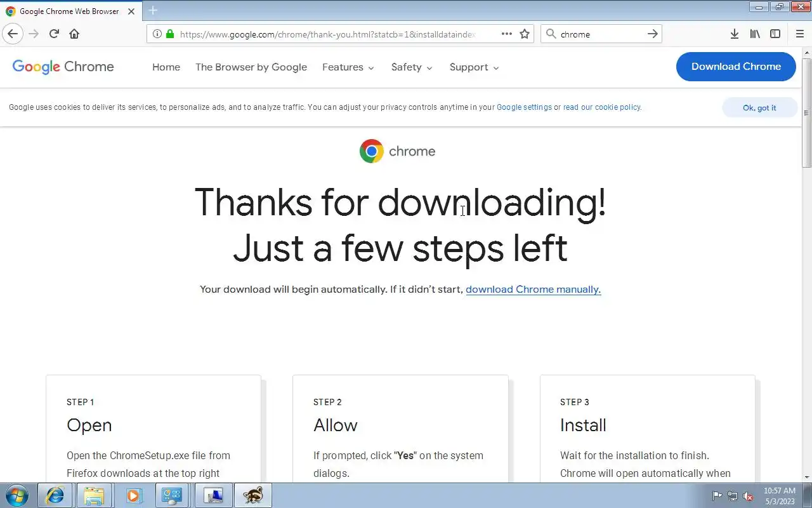Click the Step 3 Install heading

583,425
